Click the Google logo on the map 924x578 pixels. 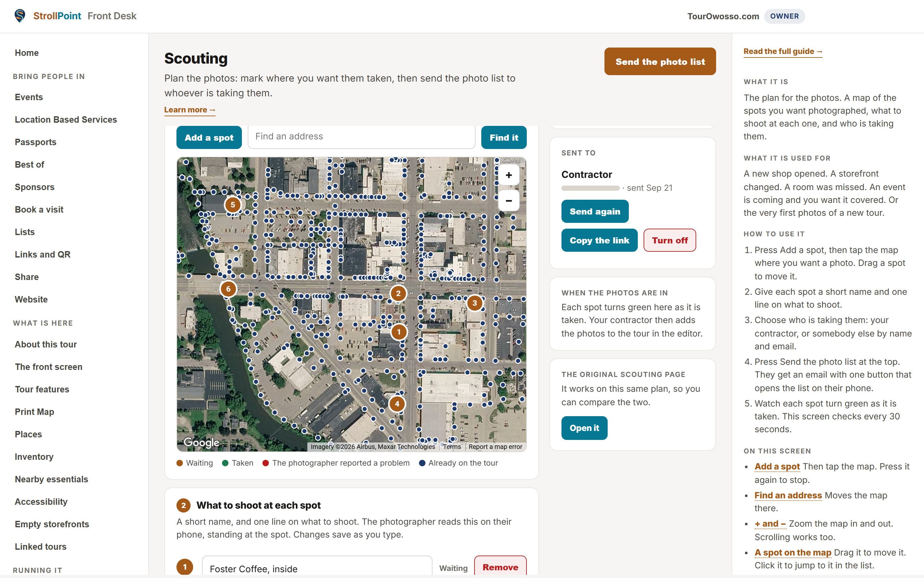[x=201, y=442]
